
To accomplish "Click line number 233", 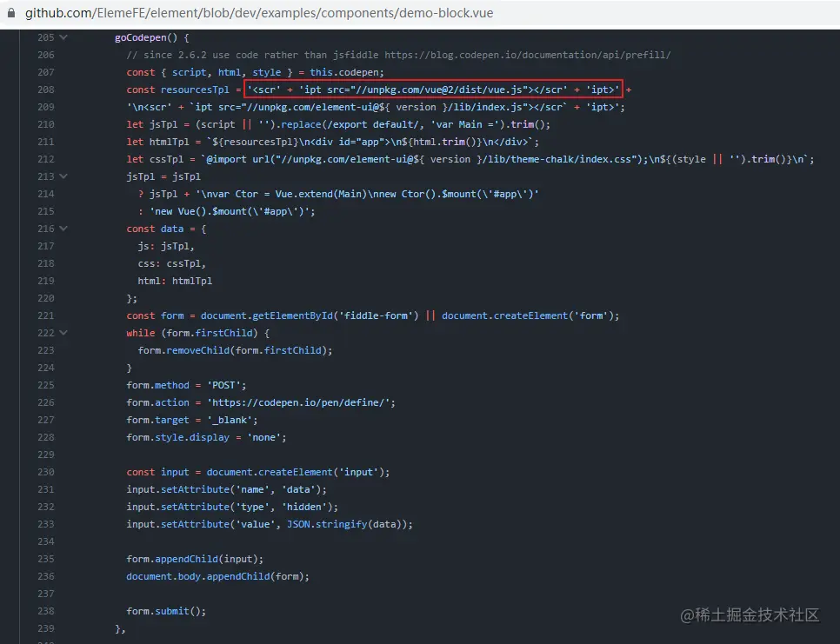I will coord(46,524).
